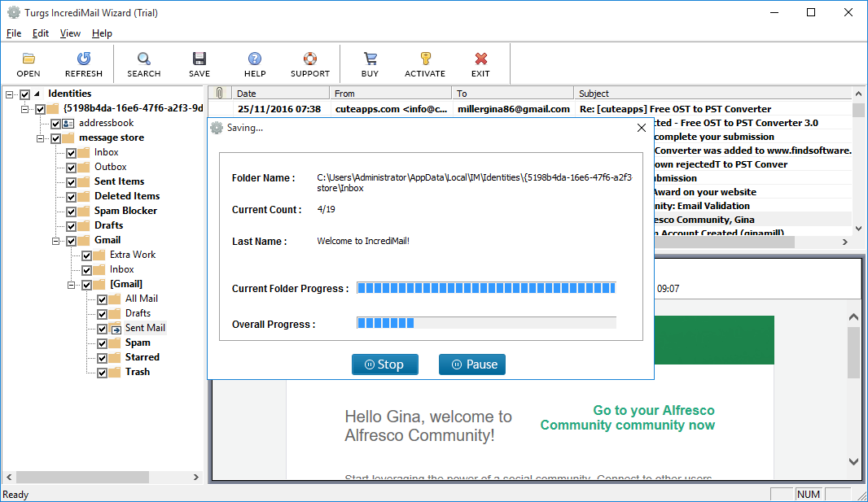Screen dimensions: 868x502
Task: Sort emails by the Date column header
Action: (280, 93)
